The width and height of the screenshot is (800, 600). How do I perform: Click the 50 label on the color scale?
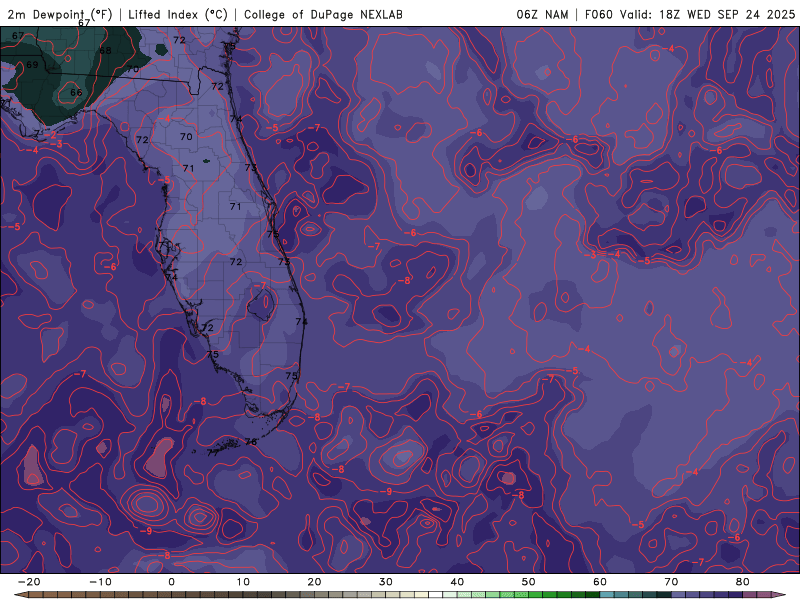tap(529, 582)
